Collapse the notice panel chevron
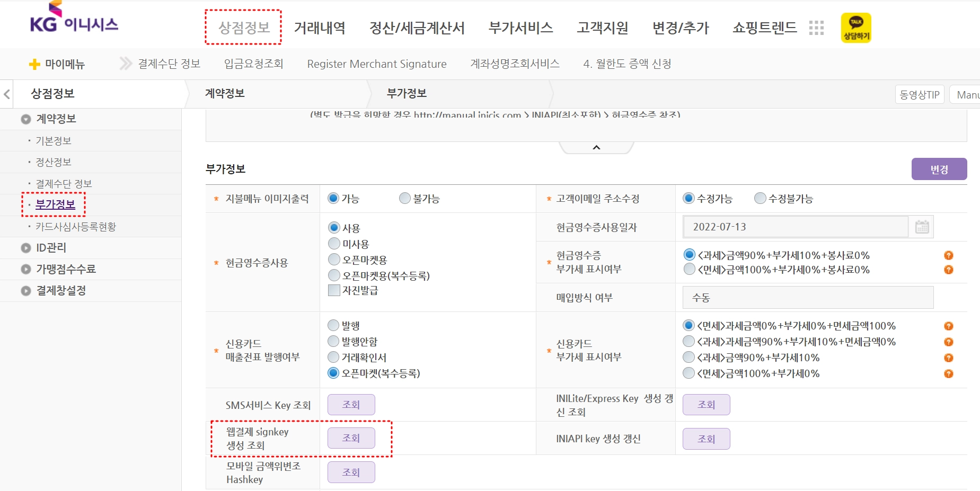The height and width of the screenshot is (491, 980). pos(596,147)
